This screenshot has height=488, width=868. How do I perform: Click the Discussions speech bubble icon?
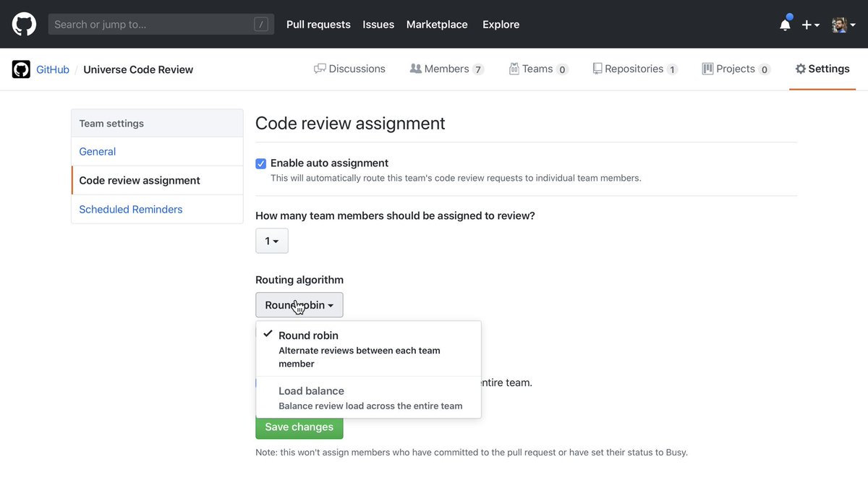(320, 69)
